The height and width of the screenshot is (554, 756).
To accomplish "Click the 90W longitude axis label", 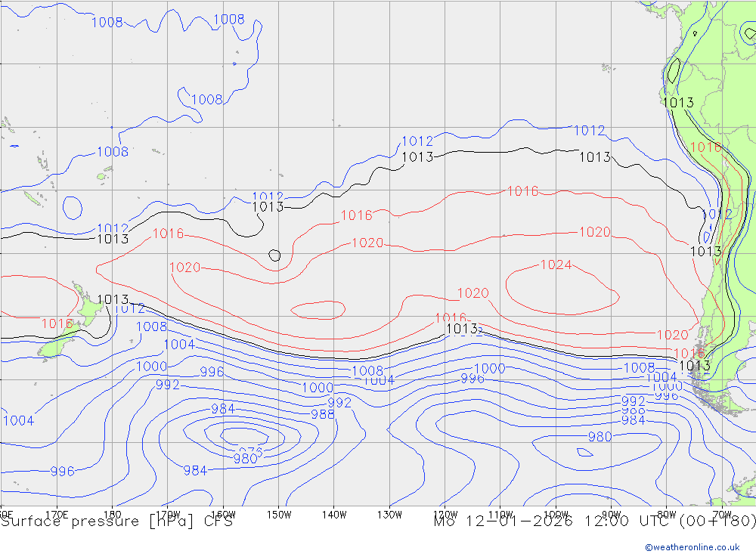I will (612, 515).
